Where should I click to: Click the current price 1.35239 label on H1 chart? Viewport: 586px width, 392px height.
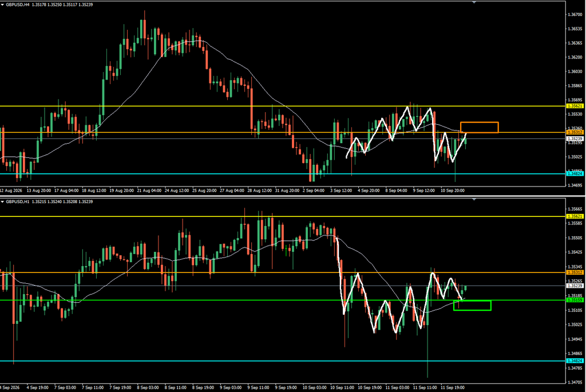[x=575, y=286]
